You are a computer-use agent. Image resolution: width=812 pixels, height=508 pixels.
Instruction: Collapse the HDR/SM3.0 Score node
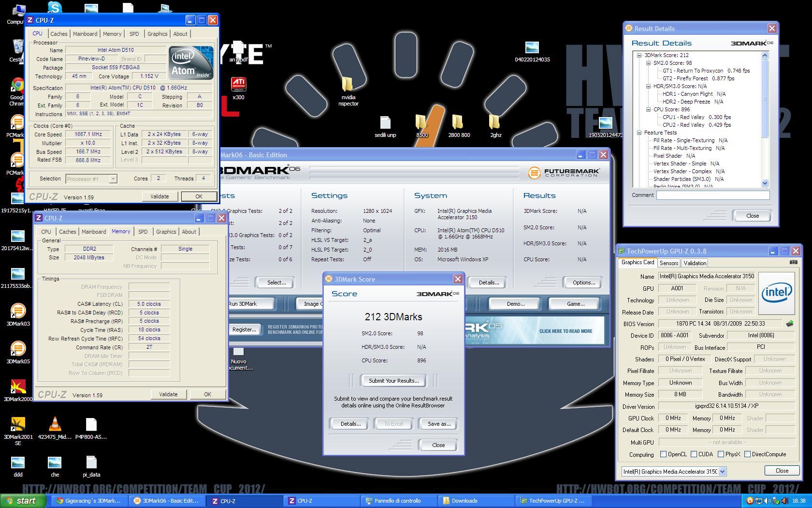click(648, 86)
